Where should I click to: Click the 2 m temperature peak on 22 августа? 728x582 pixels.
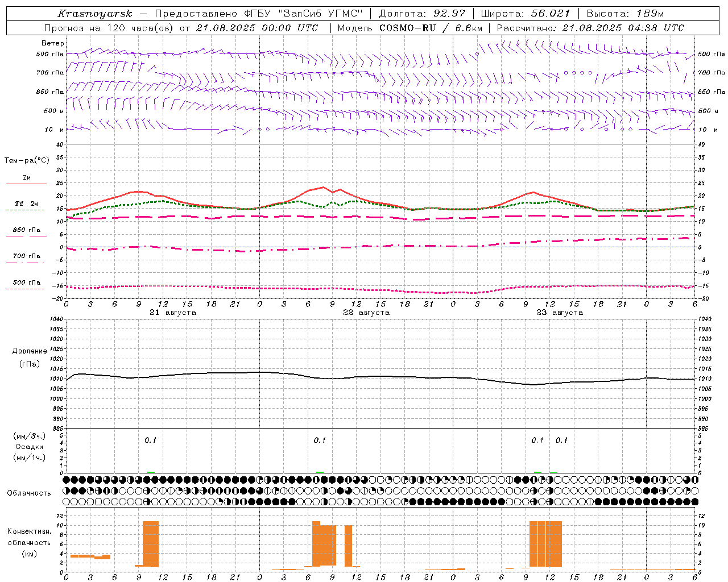tap(324, 187)
